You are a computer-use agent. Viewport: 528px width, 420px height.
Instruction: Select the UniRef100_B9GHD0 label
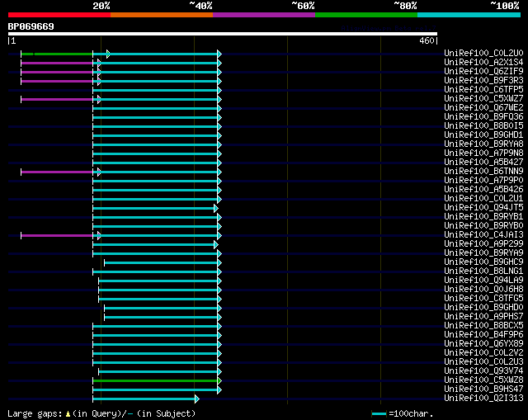coord(483,308)
